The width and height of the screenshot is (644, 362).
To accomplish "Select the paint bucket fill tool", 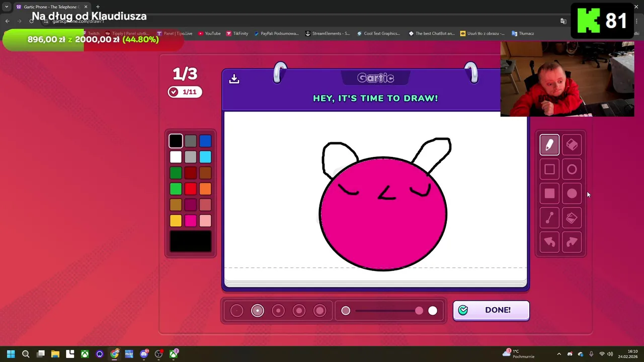I will click(572, 218).
